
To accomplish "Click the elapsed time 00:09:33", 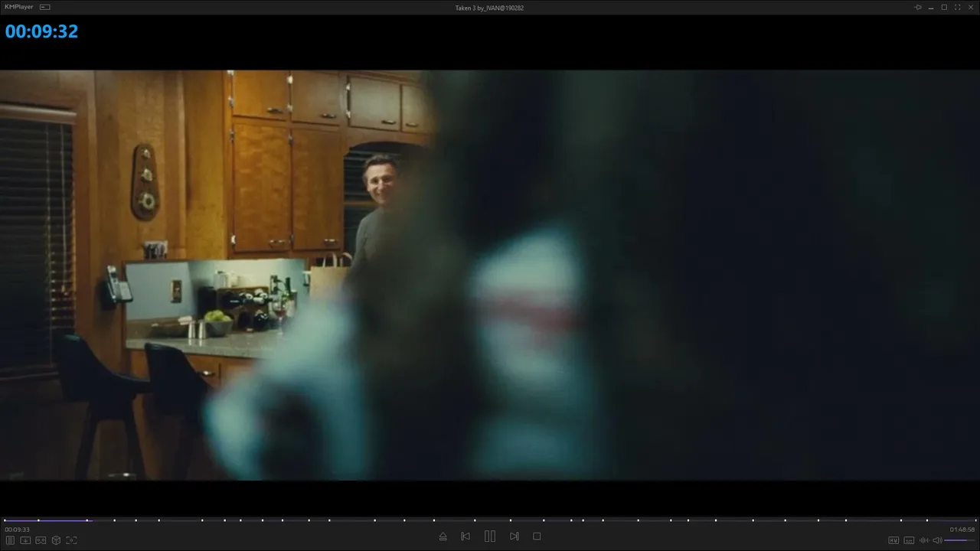I will [x=17, y=530].
